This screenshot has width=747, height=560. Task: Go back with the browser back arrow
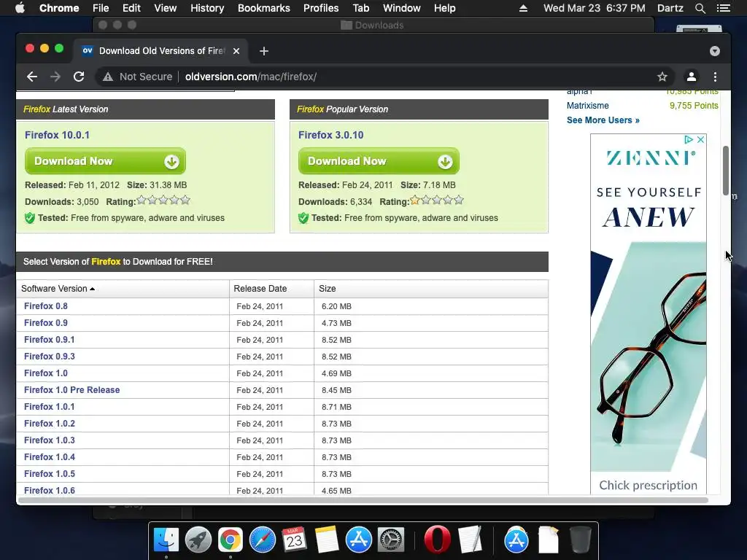click(x=32, y=77)
